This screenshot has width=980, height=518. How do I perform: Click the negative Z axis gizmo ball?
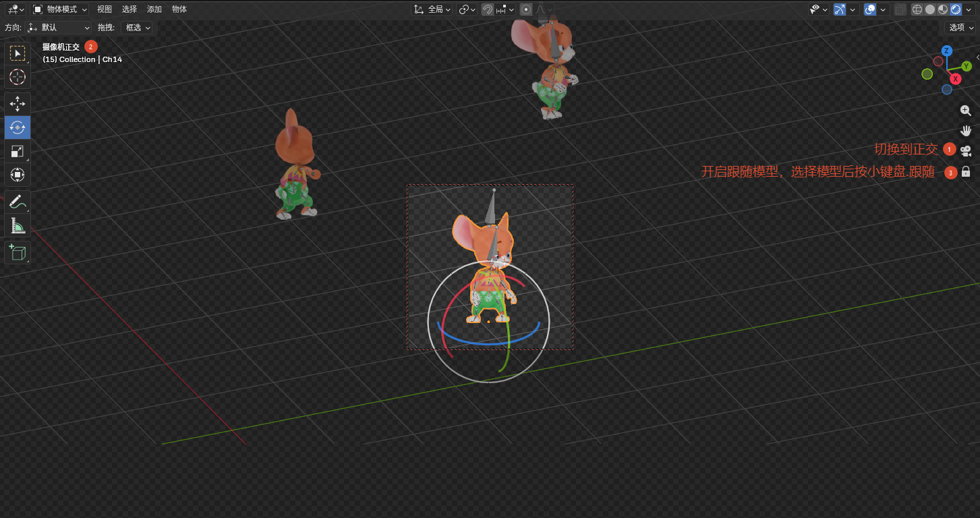pos(947,89)
